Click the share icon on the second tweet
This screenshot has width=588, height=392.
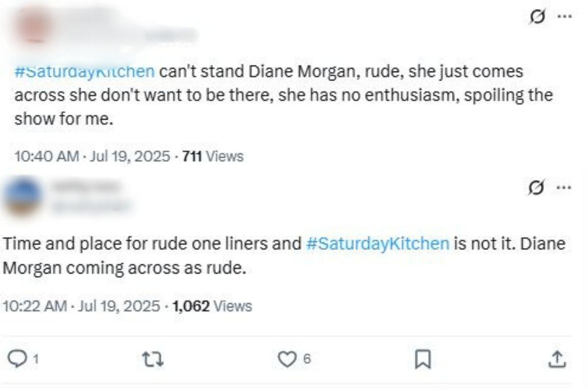pos(557,359)
